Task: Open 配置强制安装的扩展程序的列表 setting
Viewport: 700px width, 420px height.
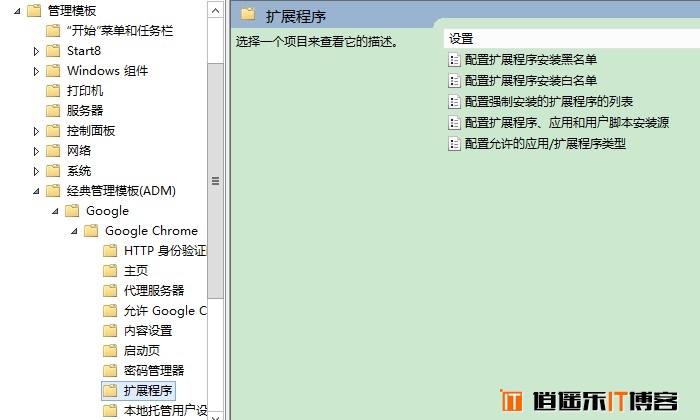Action: tap(549, 101)
